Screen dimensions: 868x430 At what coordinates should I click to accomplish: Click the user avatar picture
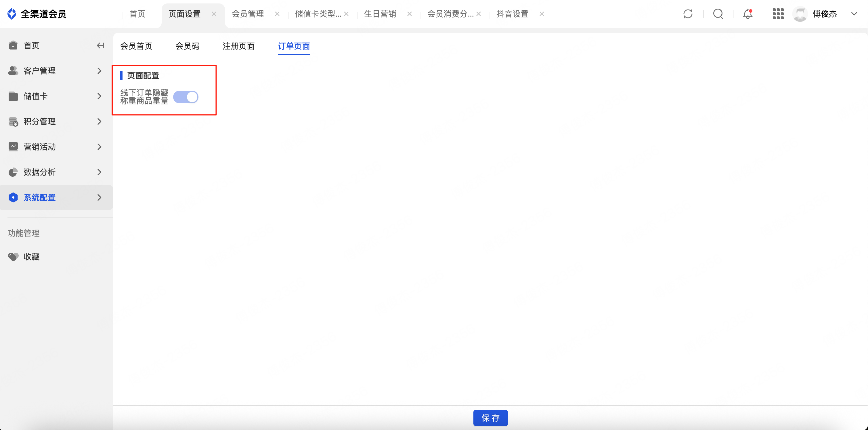coord(800,14)
